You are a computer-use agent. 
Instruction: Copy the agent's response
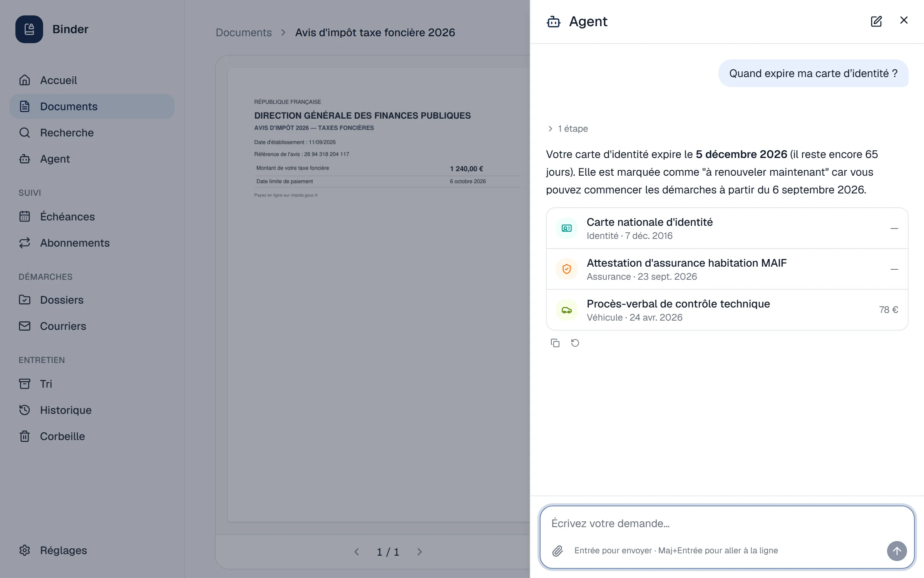click(x=555, y=343)
